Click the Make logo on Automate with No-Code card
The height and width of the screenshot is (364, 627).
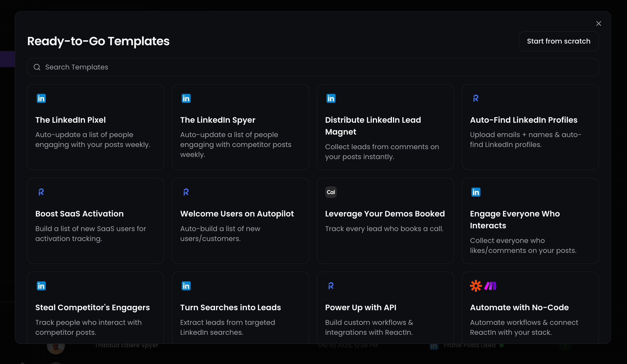[x=490, y=286]
